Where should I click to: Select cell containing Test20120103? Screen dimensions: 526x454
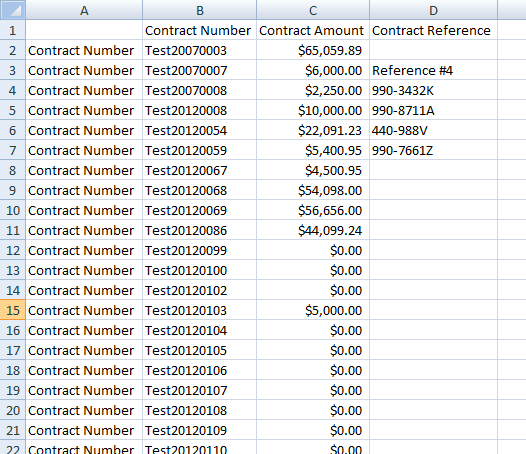(200, 310)
